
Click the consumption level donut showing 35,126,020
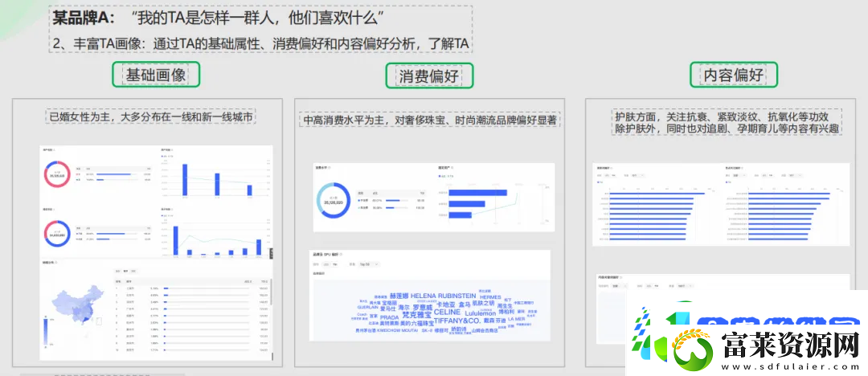[334, 200]
